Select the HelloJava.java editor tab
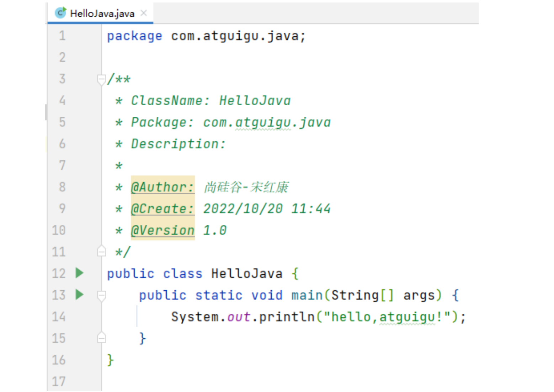Image resolution: width=554 pixels, height=392 pixels. [x=100, y=13]
